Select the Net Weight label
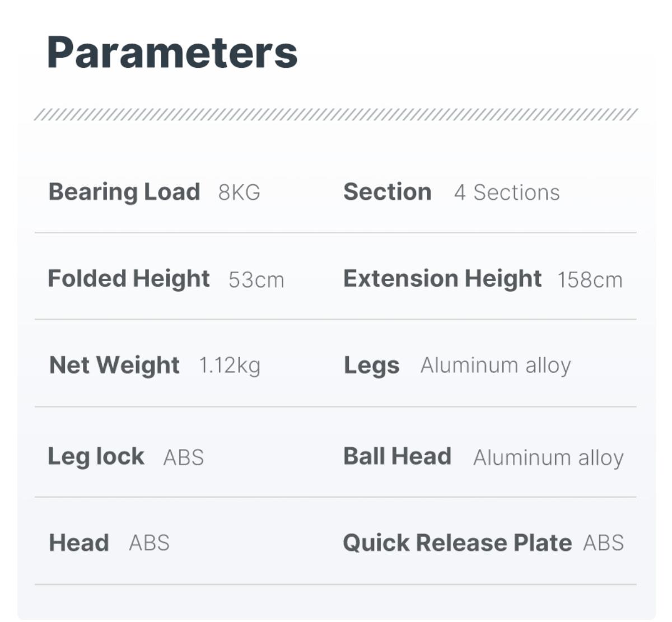This screenshot has height=622, width=672. (x=114, y=366)
